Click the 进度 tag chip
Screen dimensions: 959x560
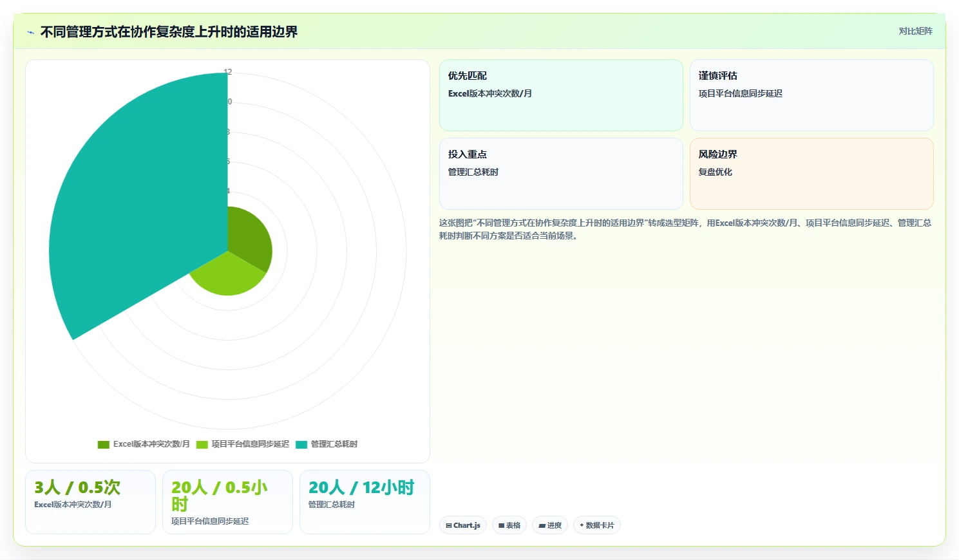pos(550,525)
